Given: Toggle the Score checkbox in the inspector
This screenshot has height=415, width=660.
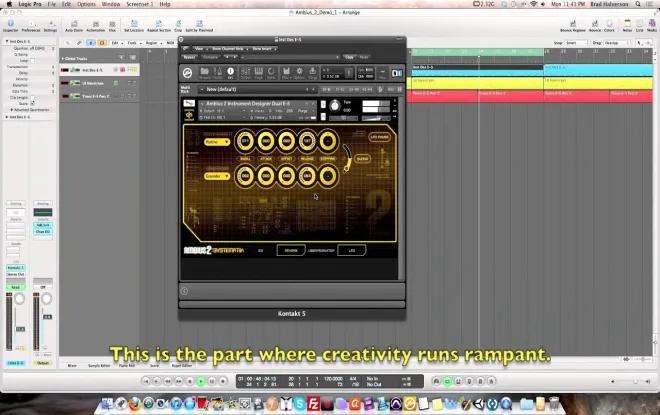Looking at the screenshot, I should click(32, 103).
